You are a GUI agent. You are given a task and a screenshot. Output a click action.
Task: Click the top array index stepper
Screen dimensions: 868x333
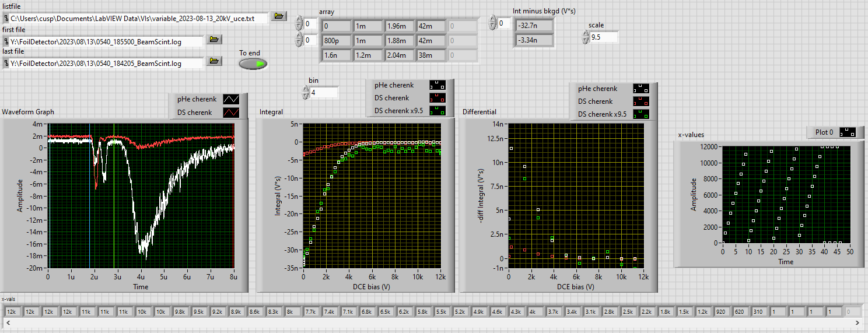(x=299, y=23)
